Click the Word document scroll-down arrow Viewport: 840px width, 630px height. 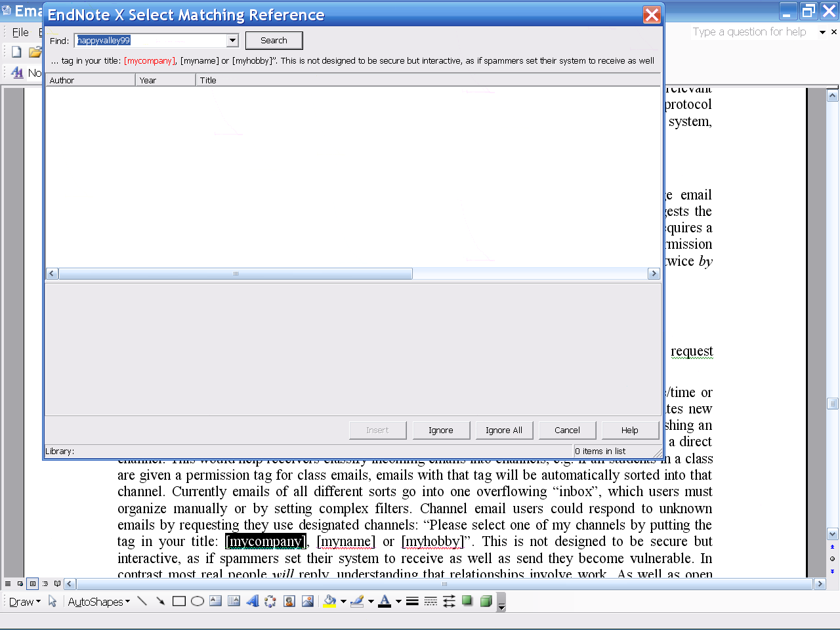833,534
